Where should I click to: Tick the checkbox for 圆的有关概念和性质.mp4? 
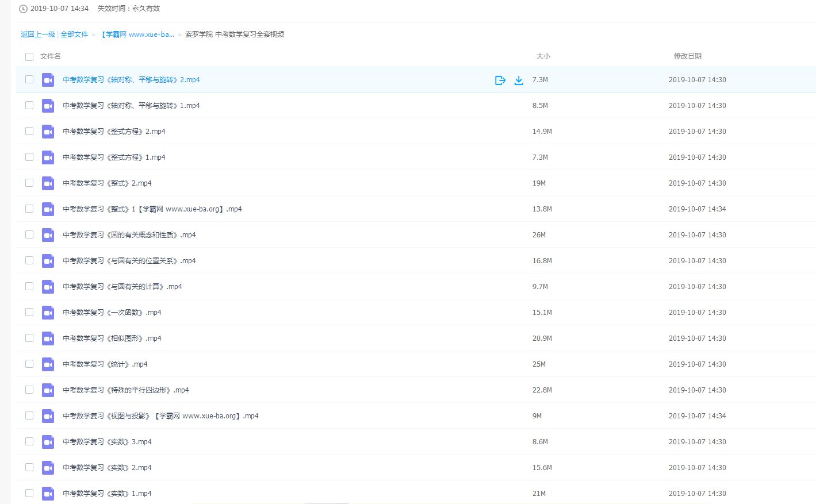[29, 234]
